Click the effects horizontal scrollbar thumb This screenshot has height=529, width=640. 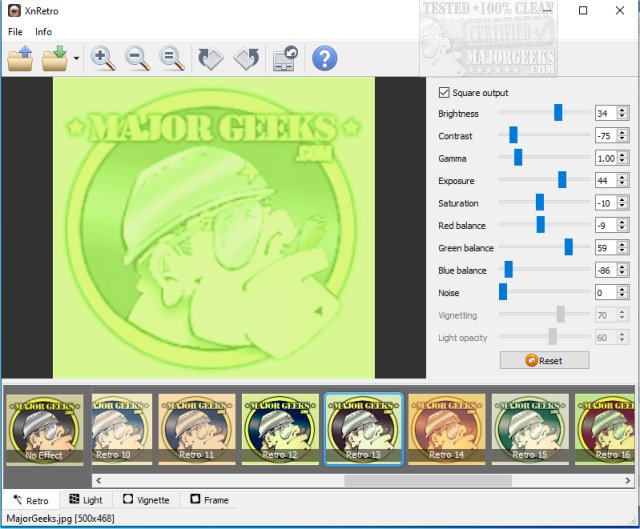(x=428, y=480)
